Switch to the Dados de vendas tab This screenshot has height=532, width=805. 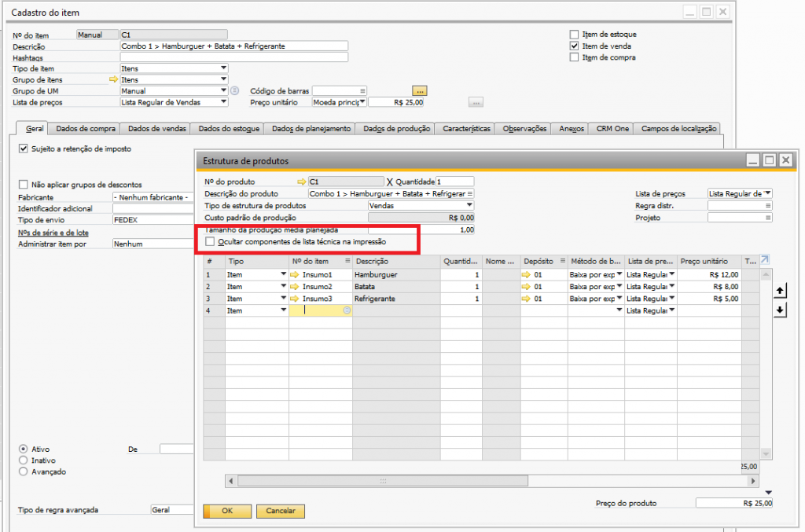click(x=156, y=129)
